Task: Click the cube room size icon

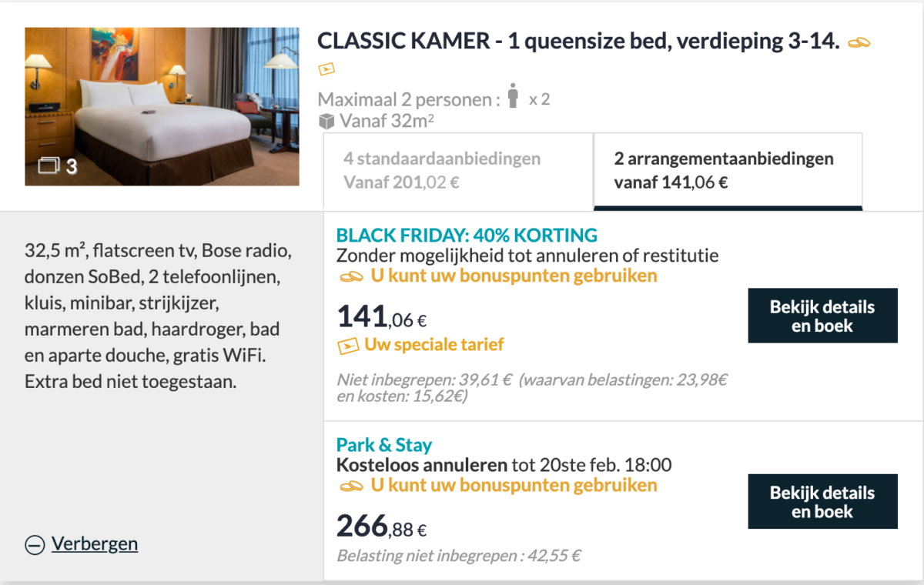Action: point(326,121)
